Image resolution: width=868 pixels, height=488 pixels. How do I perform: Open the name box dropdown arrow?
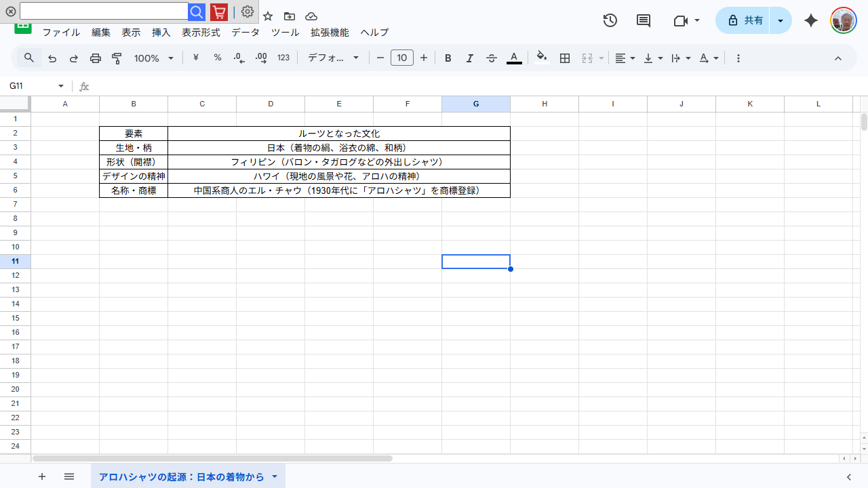point(61,86)
